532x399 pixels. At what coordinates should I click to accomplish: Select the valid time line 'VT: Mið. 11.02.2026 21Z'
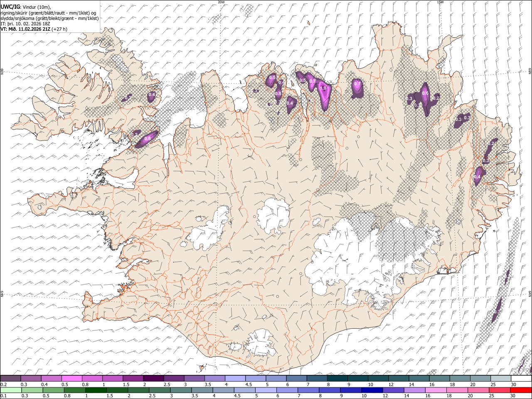click(26, 29)
